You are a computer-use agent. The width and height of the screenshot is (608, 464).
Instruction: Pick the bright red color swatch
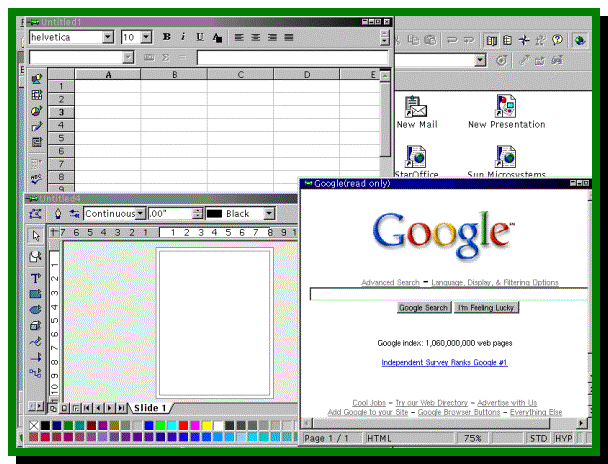coord(183,426)
